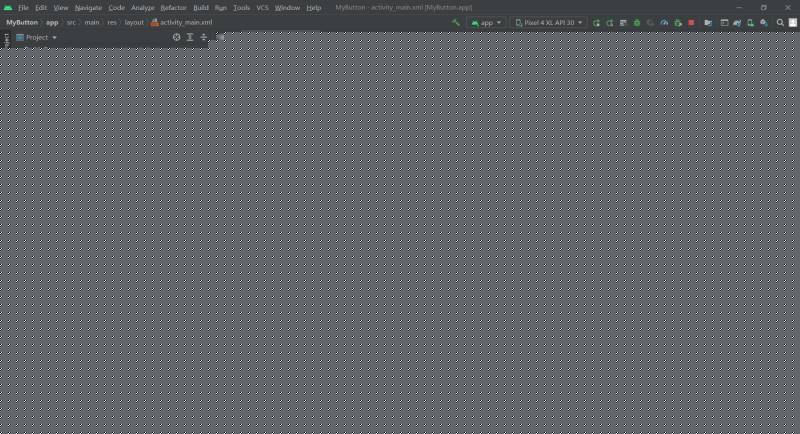This screenshot has height=434, width=800.
Task: Restore down the Android Studio window
Action: click(763, 8)
